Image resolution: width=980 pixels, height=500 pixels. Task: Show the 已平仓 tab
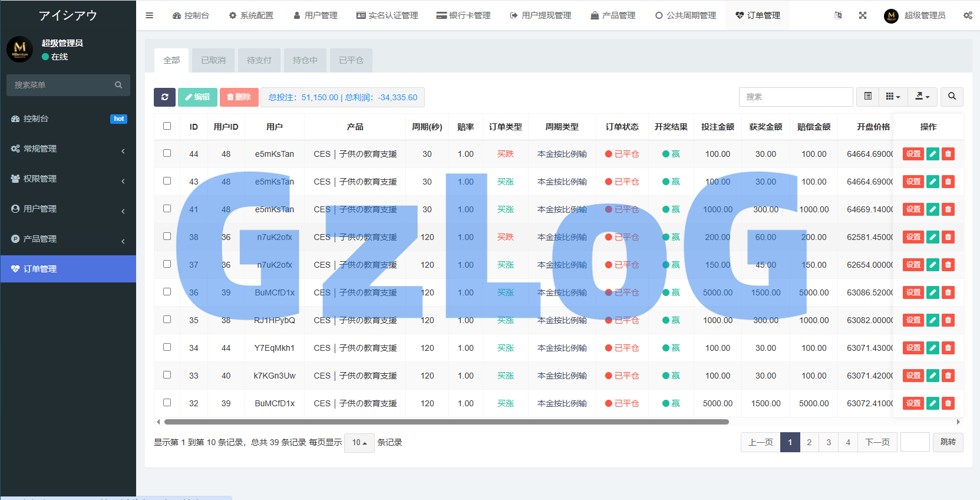(351, 60)
